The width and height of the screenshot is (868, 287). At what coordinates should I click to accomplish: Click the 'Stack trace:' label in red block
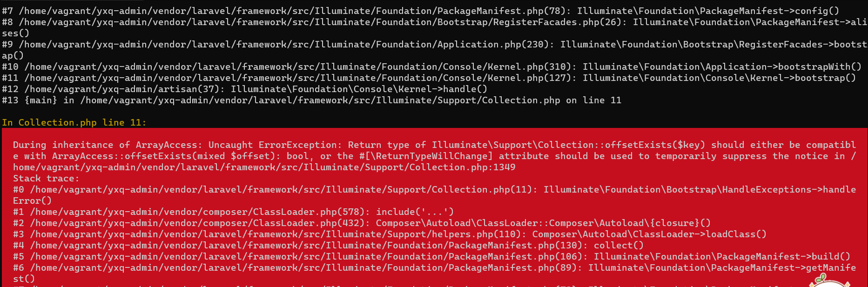tap(46, 178)
